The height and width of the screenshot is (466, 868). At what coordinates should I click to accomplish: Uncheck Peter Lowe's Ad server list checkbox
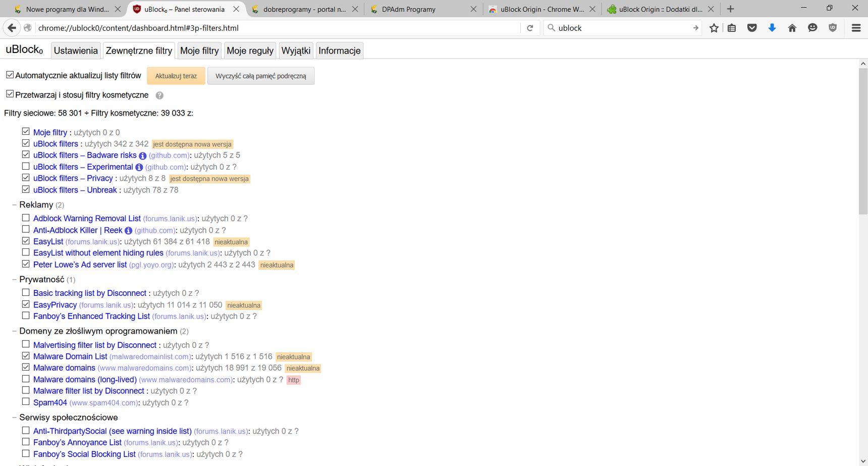click(26, 264)
